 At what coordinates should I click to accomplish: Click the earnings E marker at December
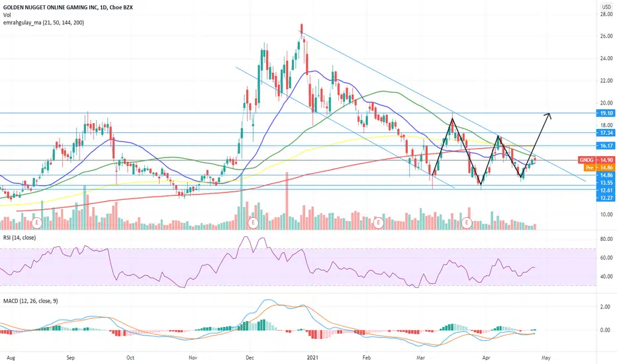[x=253, y=223]
